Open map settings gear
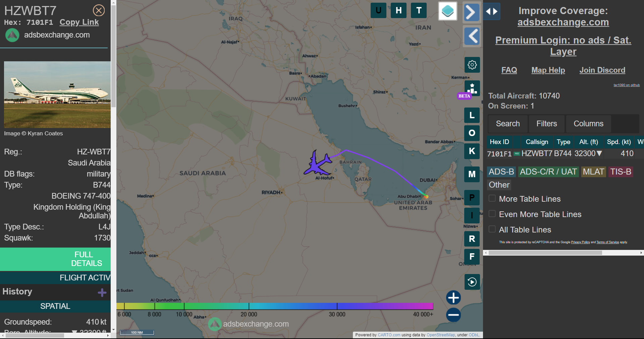The width and height of the screenshot is (644, 339). click(x=472, y=65)
